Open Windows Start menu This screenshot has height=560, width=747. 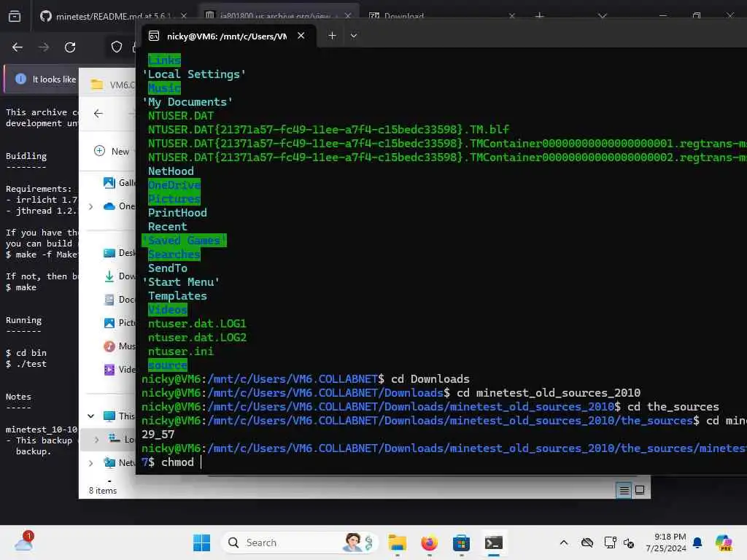[x=201, y=542]
